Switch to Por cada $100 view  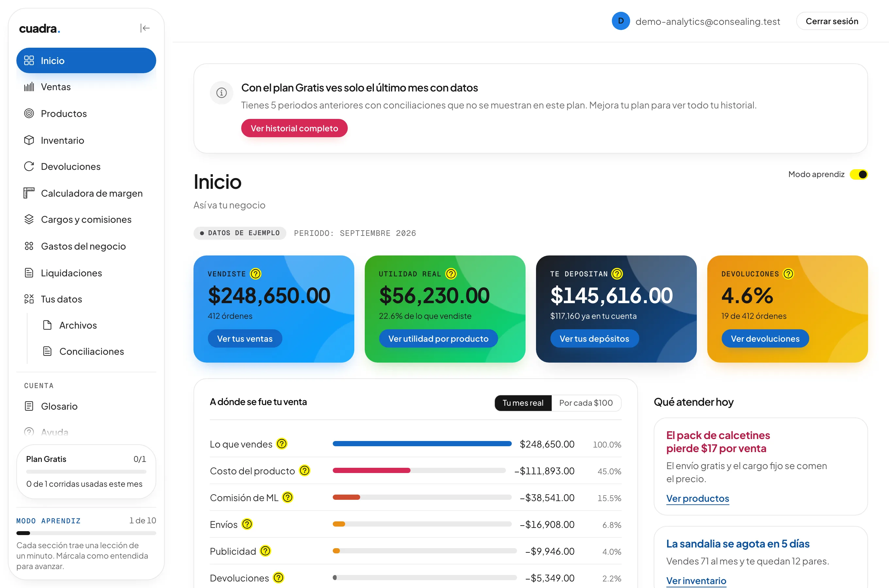point(586,403)
